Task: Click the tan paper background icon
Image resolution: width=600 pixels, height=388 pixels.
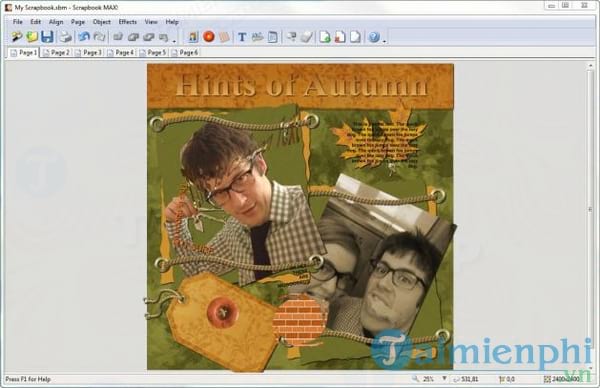Action: (x=224, y=37)
